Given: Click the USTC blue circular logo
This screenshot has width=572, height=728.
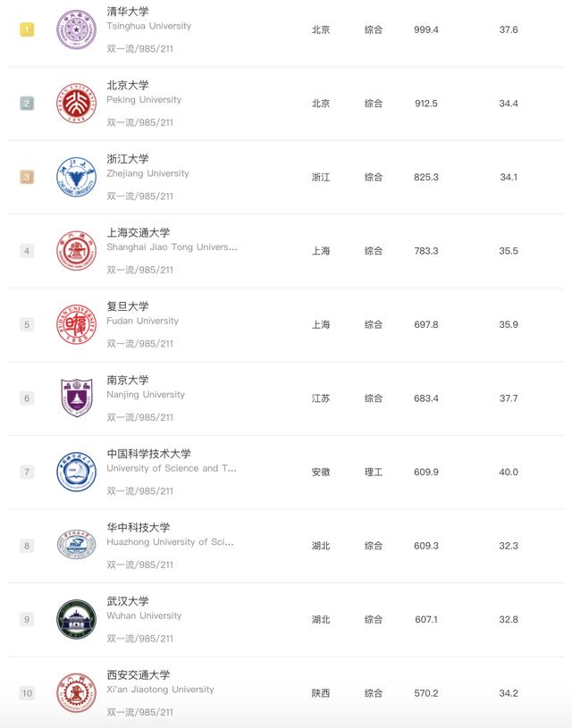Looking at the screenshot, I should (76, 472).
